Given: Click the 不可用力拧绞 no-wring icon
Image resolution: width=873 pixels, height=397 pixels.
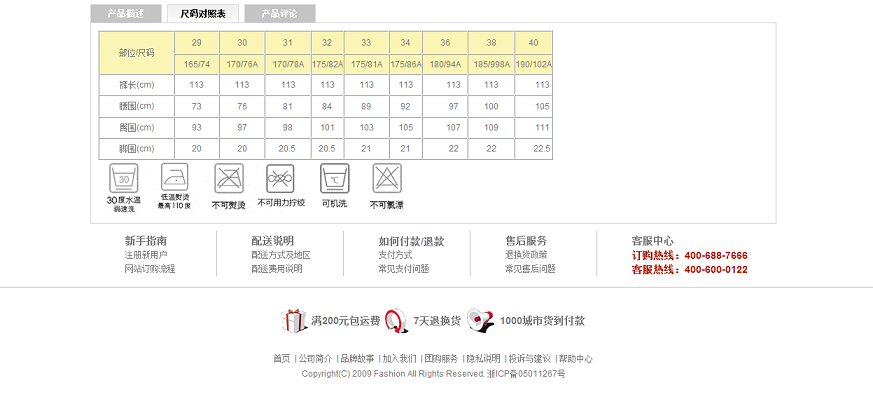Looking at the screenshot, I should pos(280,178).
